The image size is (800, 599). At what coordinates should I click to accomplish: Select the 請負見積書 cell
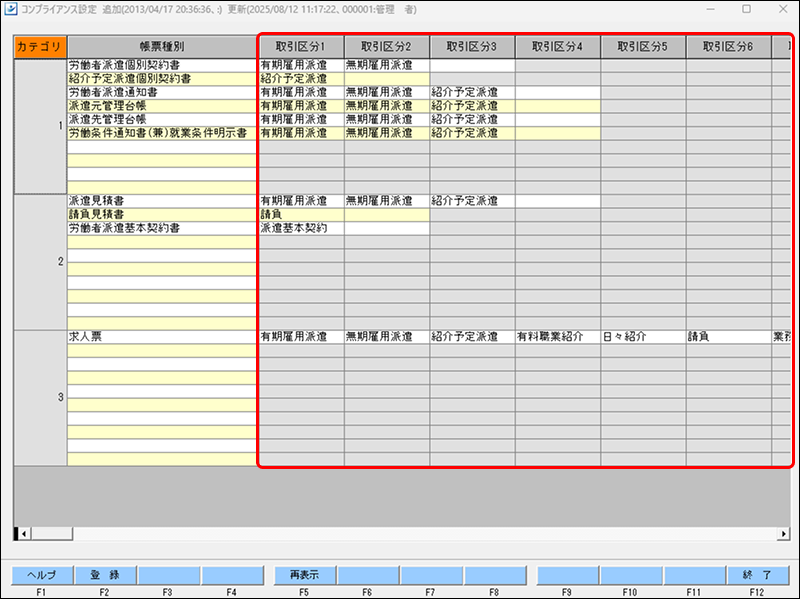162,215
